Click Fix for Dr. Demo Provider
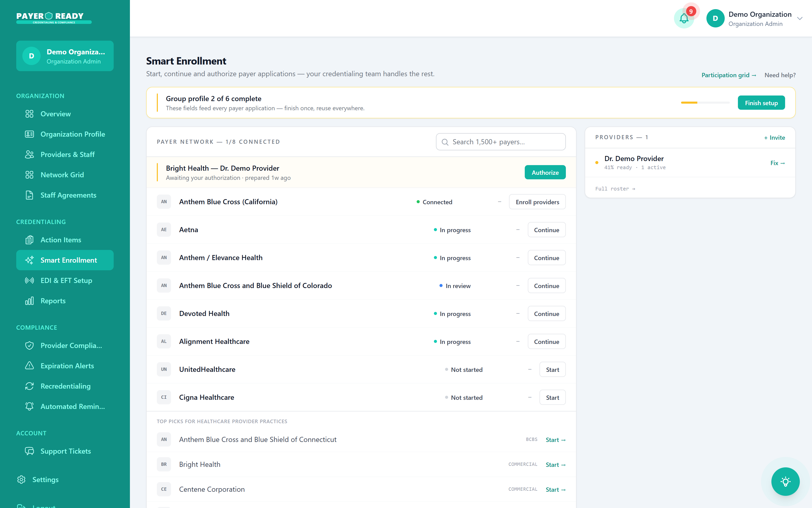The height and width of the screenshot is (508, 812). click(x=777, y=163)
